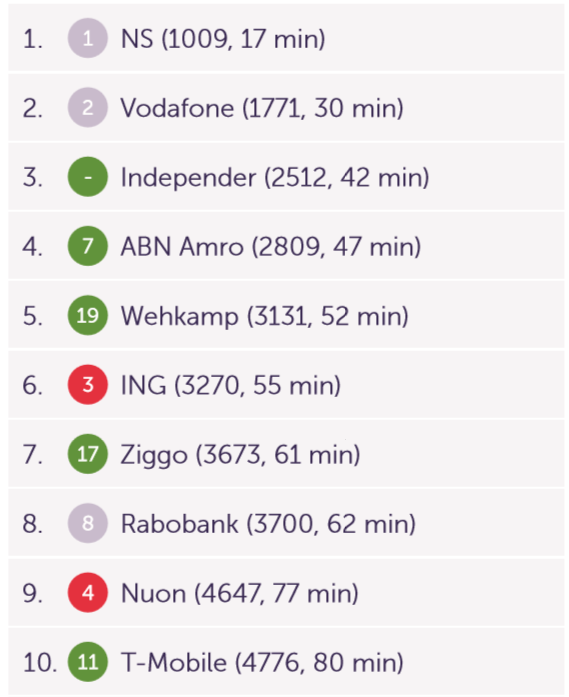Choose the Wehkamp (3131, 52 min) entry
The height and width of the screenshot is (697, 569).
(286, 315)
